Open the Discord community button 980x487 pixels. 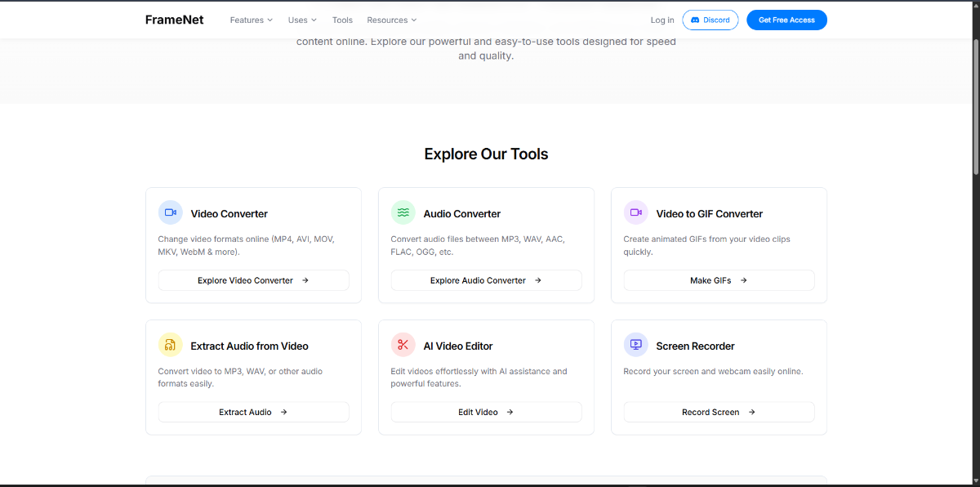[x=710, y=20]
